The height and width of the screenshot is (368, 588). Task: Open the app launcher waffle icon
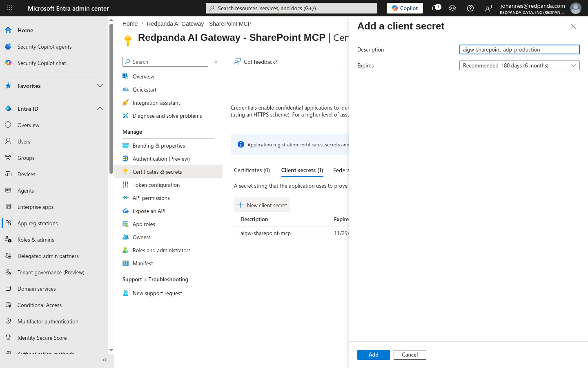click(10, 8)
